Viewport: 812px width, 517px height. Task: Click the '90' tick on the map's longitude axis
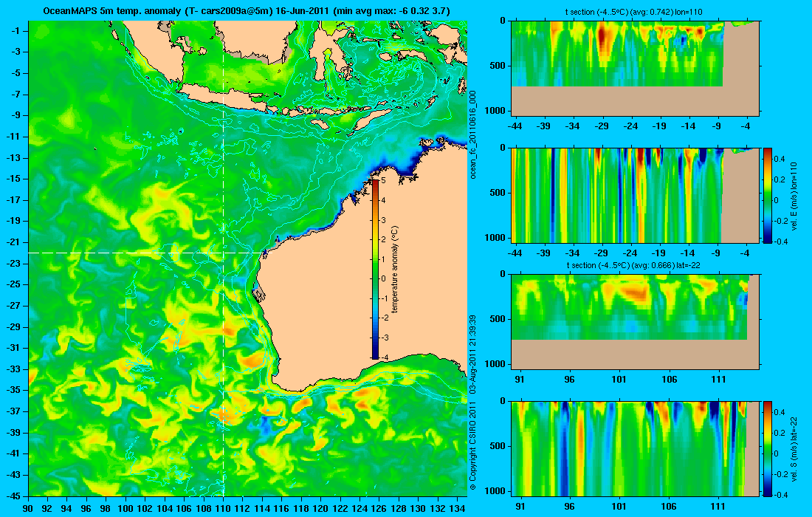(28, 508)
